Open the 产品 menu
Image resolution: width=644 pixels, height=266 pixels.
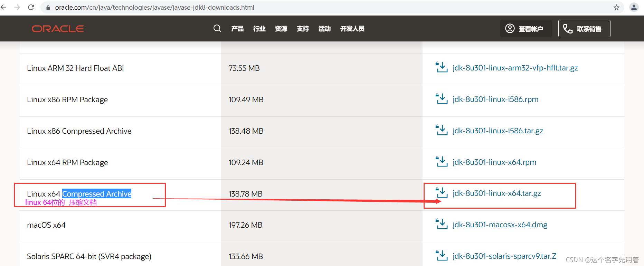pos(237,29)
